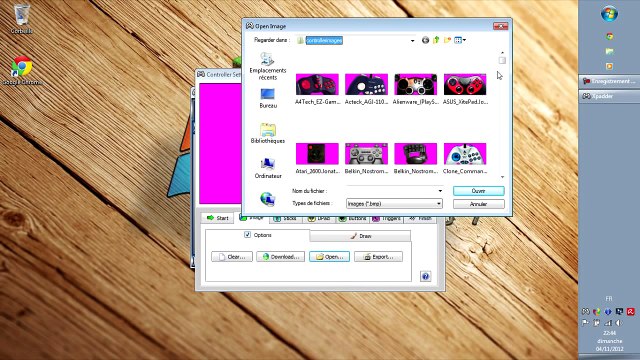640x360 pixels.
Task: Go back using the dialog's back arrow icon
Action: point(425,40)
